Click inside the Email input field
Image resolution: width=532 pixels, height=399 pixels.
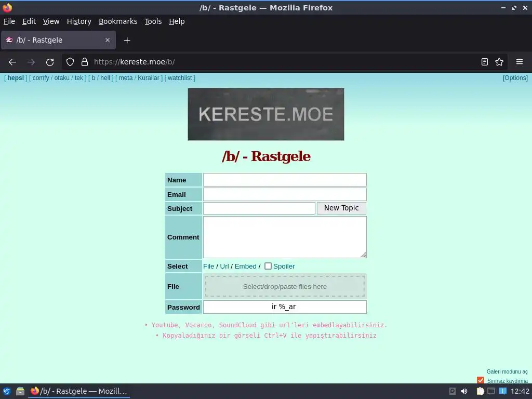[x=285, y=194]
